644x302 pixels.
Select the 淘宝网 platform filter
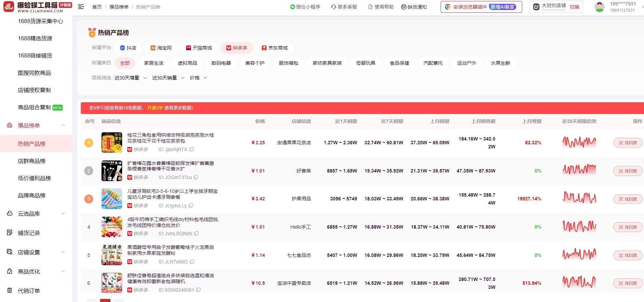[x=161, y=48]
